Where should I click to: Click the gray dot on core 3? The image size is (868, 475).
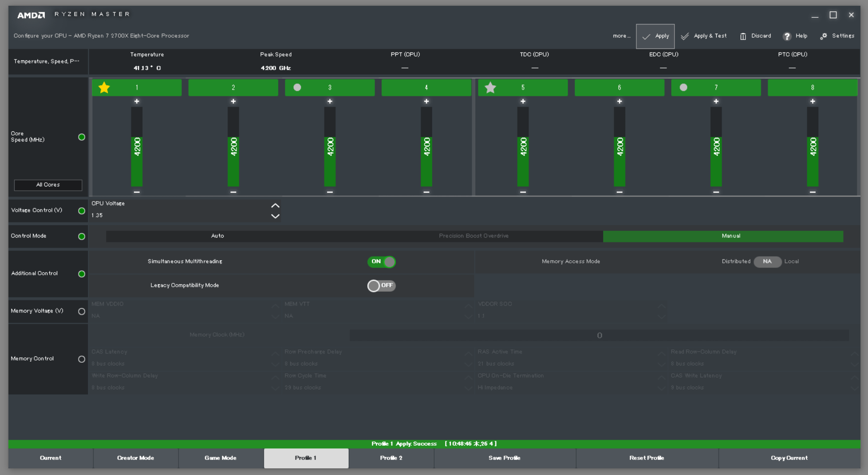click(297, 87)
